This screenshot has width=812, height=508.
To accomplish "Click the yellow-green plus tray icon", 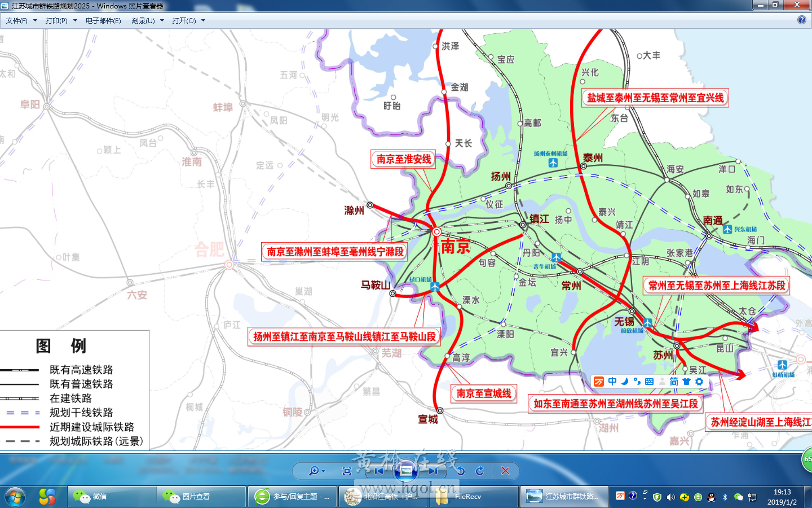I will coord(684,497).
